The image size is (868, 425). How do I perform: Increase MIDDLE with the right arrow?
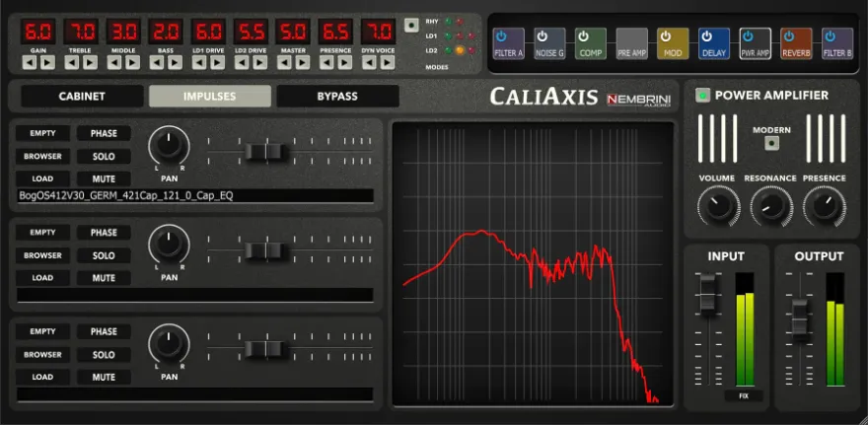[133, 62]
